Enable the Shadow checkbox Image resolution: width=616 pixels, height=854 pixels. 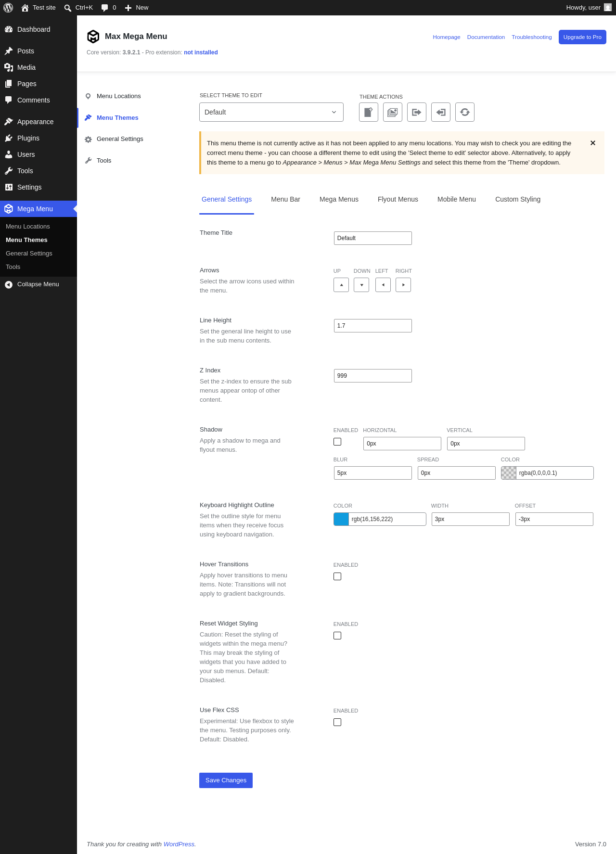(337, 442)
